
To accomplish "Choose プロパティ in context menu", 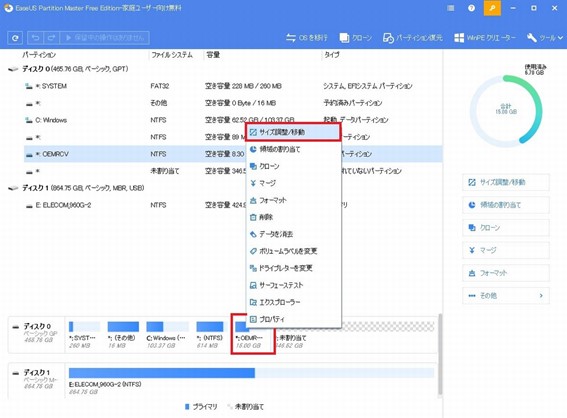I will (293, 319).
